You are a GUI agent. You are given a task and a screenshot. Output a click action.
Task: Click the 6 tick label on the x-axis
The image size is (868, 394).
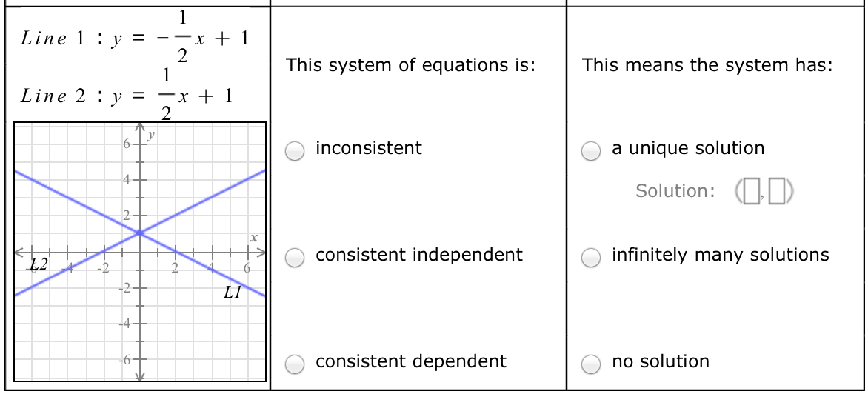click(x=247, y=267)
